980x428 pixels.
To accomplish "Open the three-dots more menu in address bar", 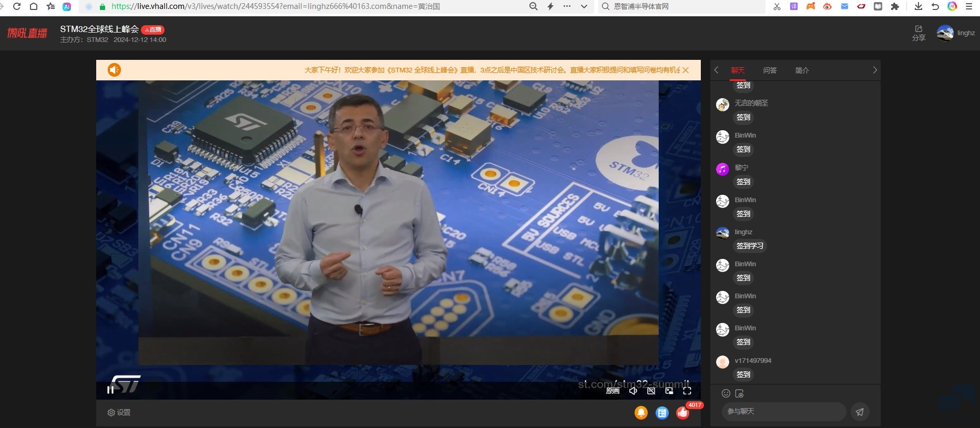I will (567, 6).
